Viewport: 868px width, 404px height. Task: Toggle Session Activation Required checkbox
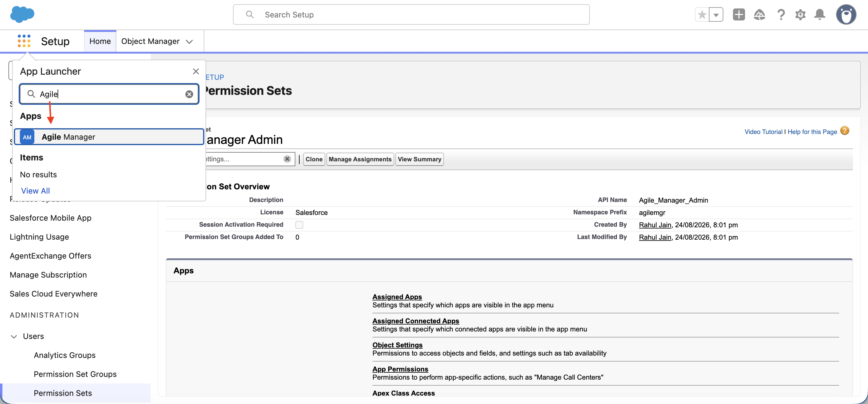(299, 225)
